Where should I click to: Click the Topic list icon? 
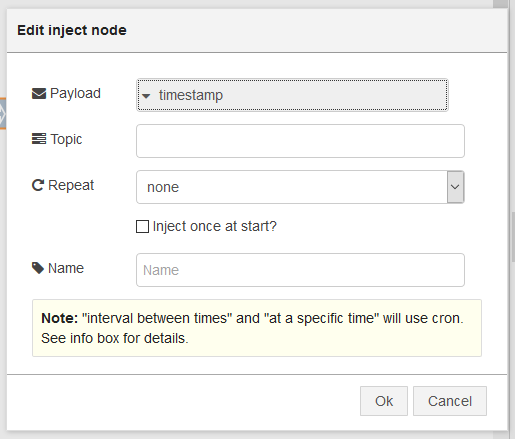click(39, 139)
